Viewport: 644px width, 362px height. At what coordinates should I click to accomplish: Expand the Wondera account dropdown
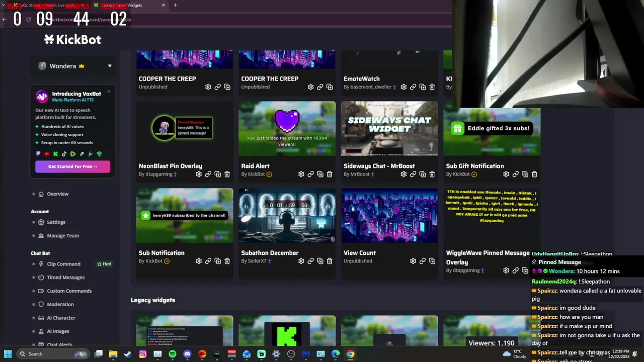tap(110, 66)
